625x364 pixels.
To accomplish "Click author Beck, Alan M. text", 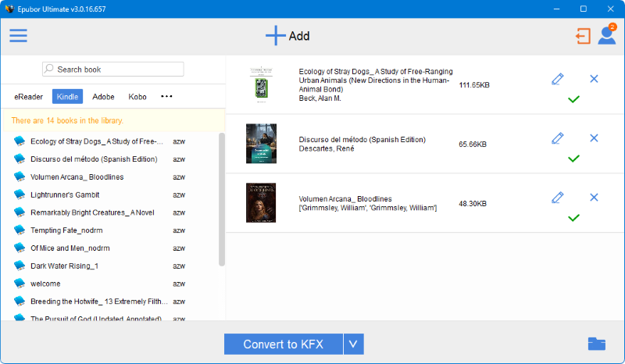I will [x=320, y=98].
